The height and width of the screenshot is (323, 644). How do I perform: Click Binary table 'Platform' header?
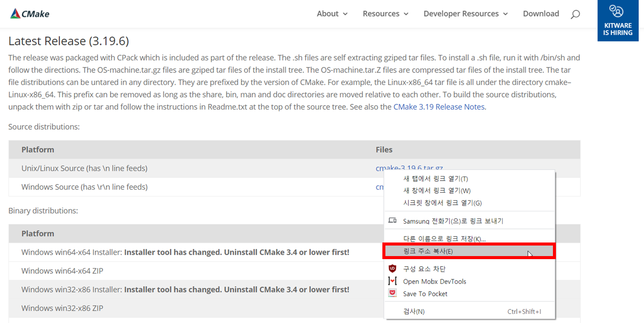[38, 233]
